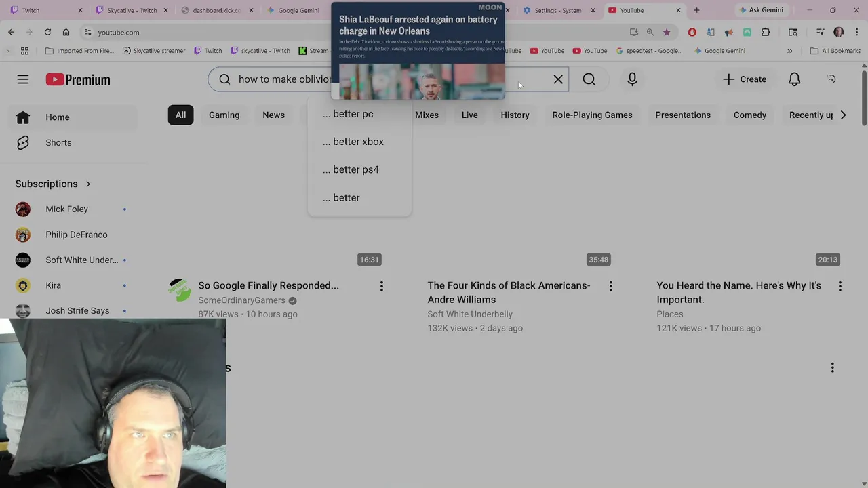The height and width of the screenshot is (488, 868).
Task: Open the Extensions puzzle icon
Action: pos(766,32)
